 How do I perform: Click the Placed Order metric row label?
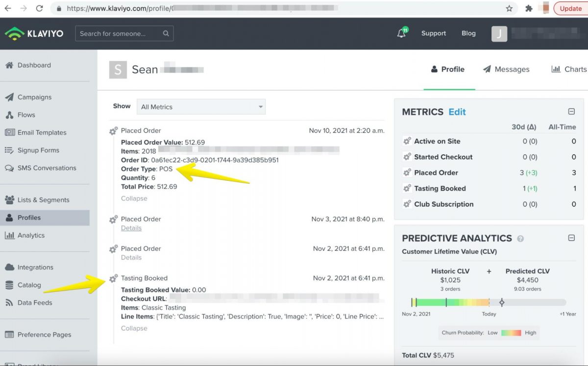click(436, 172)
